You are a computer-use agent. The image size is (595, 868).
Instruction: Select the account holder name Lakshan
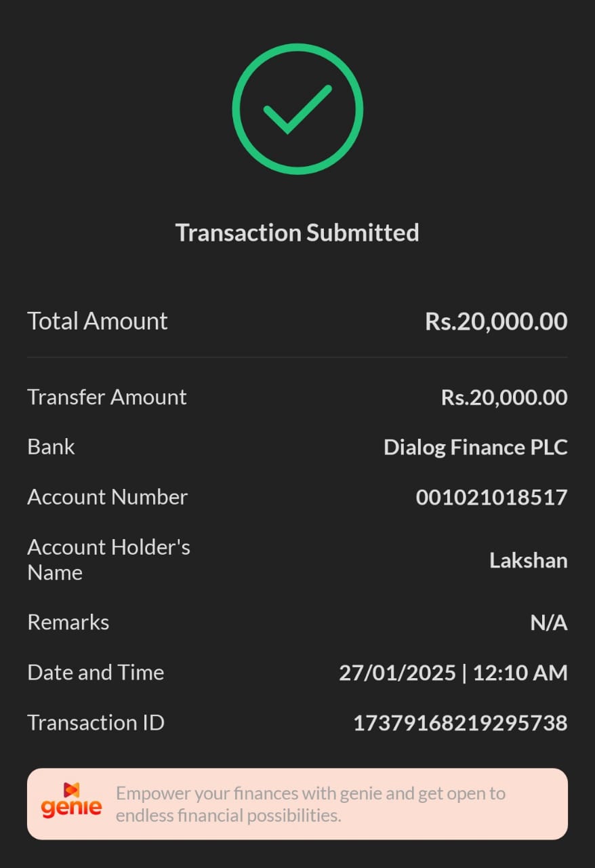(x=528, y=560)
